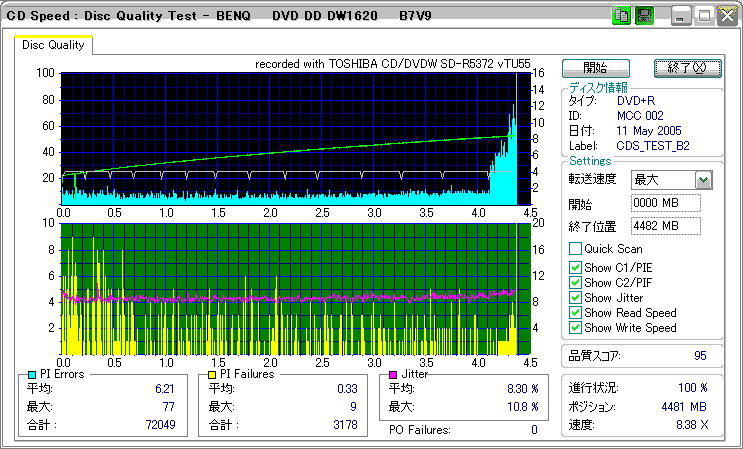Click the 終了位置 field showing 4482 MB
Screen dimensions: 743x449
666,225
